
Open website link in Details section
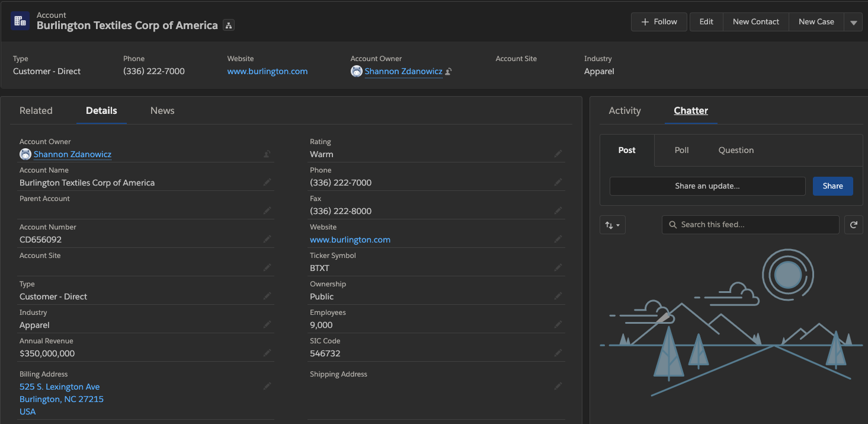(x=350, y=240)
